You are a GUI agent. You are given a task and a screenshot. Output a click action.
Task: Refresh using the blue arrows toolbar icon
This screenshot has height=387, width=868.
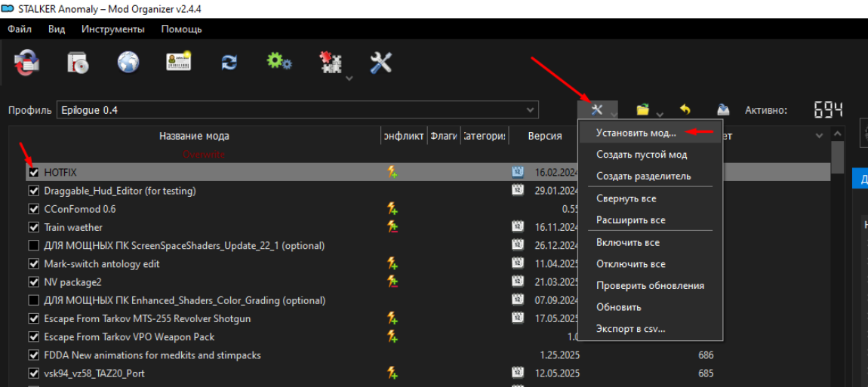coord(229,63)
